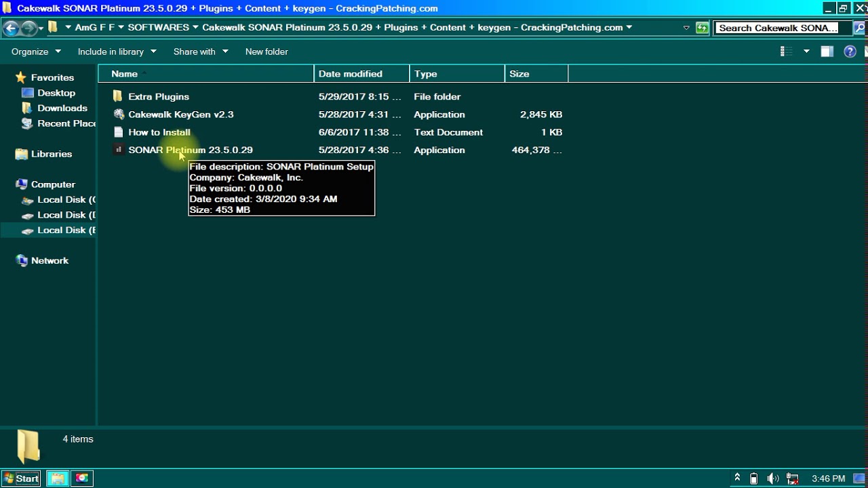Sort by the Date modified column header
Viewport: 868px width, 488px height.
[x=362, y=74]
